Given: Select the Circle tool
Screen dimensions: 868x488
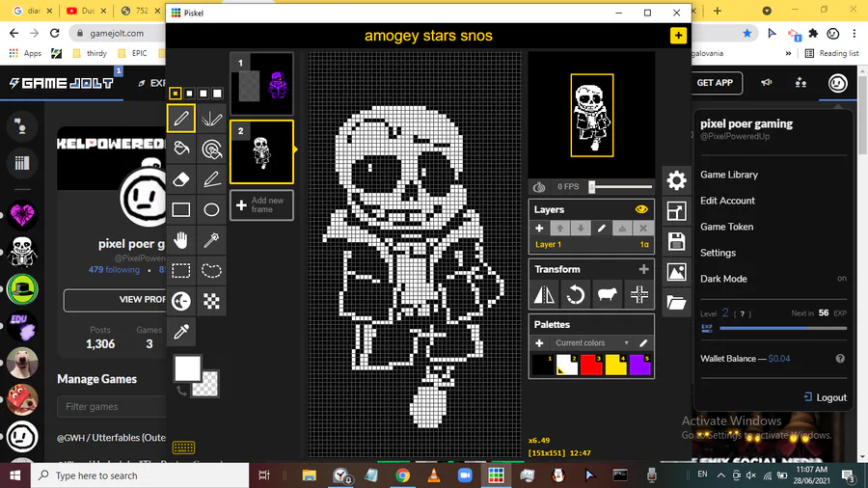Looking at the screenshot, I should 211,209.
